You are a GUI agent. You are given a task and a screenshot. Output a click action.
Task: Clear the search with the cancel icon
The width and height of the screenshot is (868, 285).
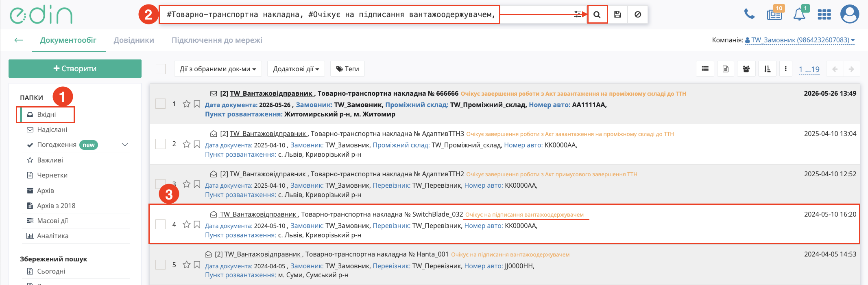click(x=638, y=14)
